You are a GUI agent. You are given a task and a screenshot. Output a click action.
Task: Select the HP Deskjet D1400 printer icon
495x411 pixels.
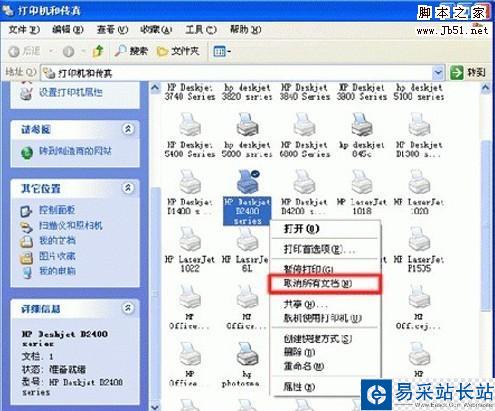190,182
